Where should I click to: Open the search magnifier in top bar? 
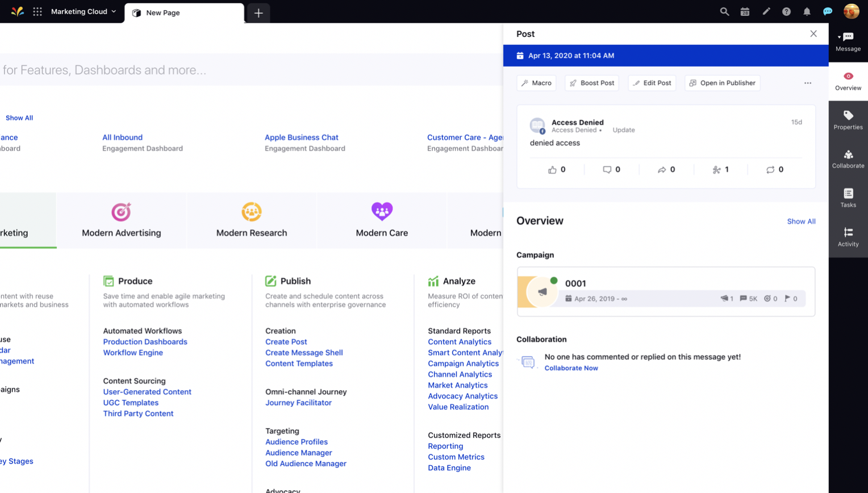coord(724,11)
